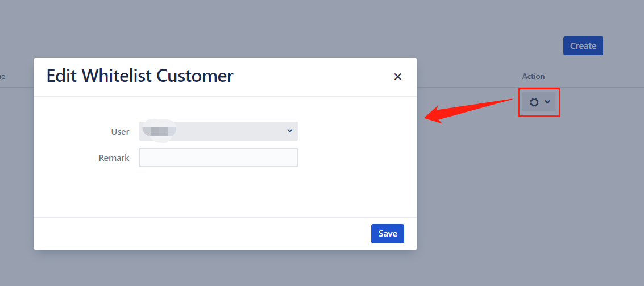Click the dialog header right of title
The image size is (644, 286).
(x=312, y=77)
